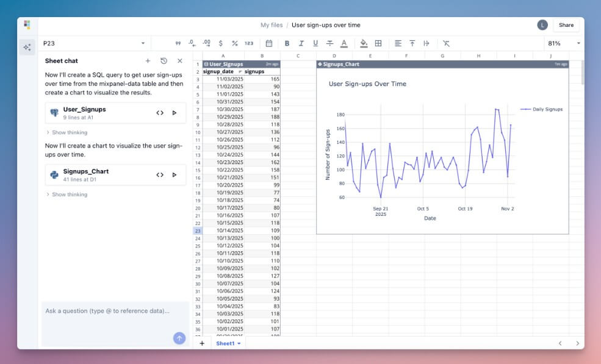
Task: Click the Share button
Action: coord(566,25)
